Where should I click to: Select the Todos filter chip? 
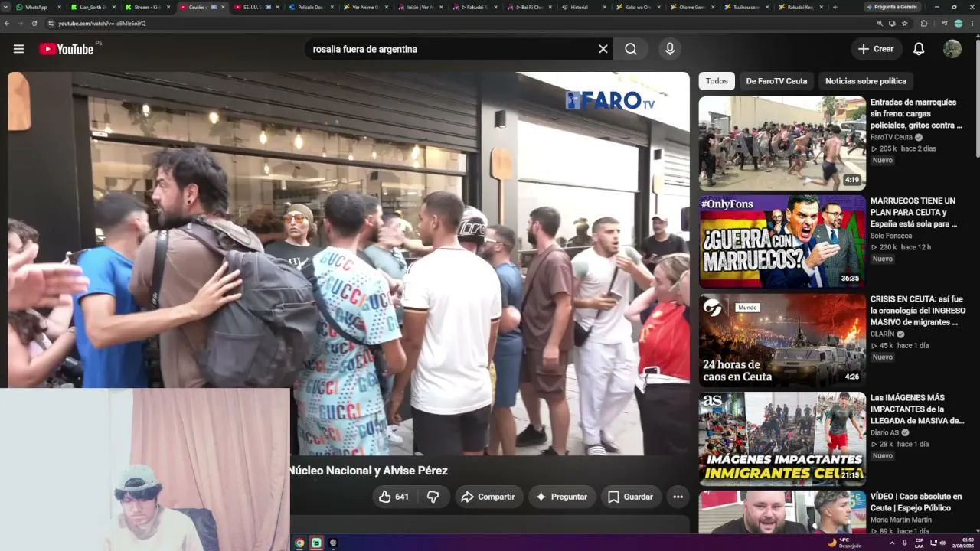click(717, 81)
